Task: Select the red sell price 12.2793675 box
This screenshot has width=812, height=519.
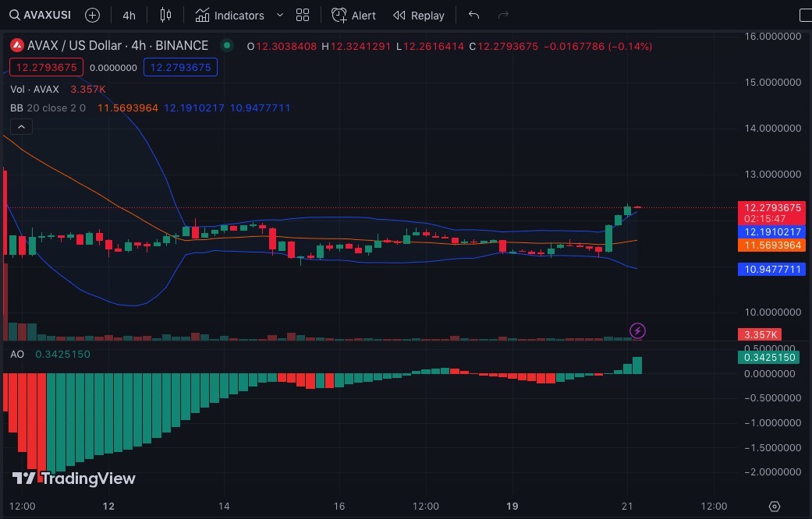Action: 46,67
